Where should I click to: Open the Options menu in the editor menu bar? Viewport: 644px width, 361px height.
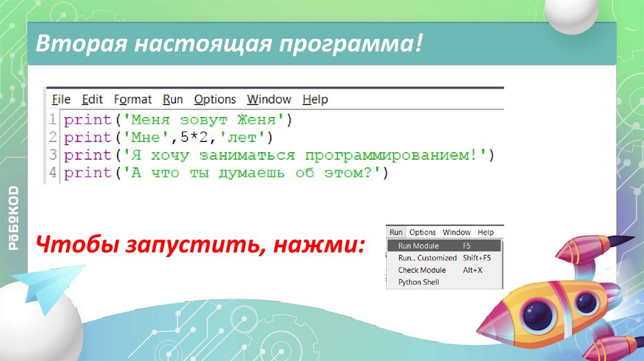[215, 99]
